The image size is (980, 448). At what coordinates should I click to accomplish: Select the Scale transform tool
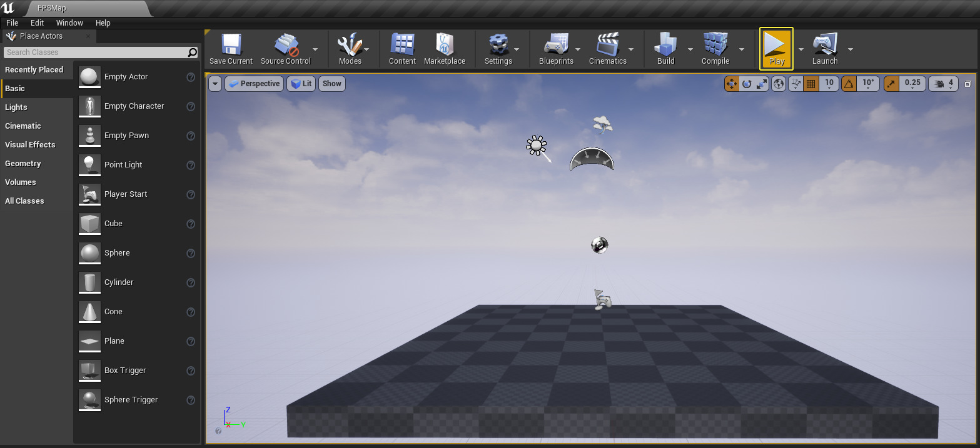click(762, 83)
